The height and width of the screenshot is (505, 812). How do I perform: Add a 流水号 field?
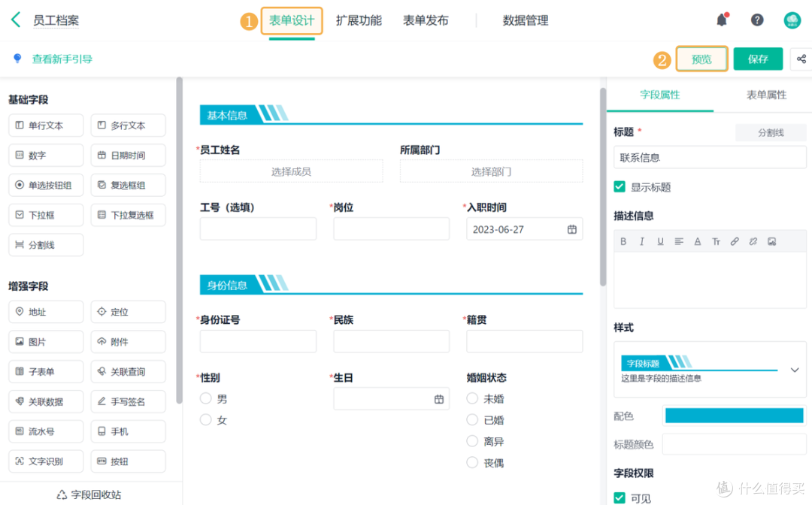[46, 431]
